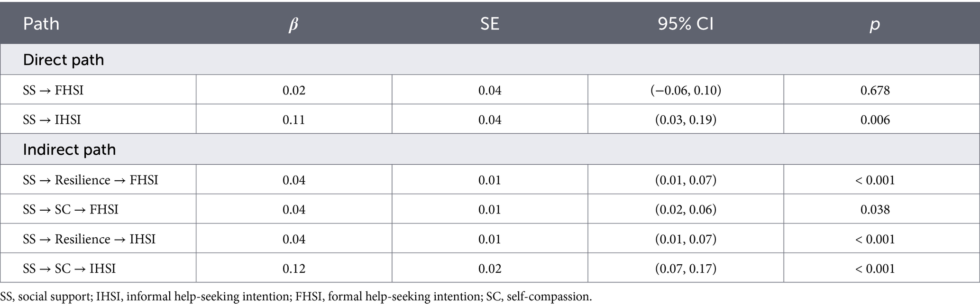Click the Indirect path section heading
Image resolution: width=980 pixels, height=307 pixels.
(x=69, y=149)
